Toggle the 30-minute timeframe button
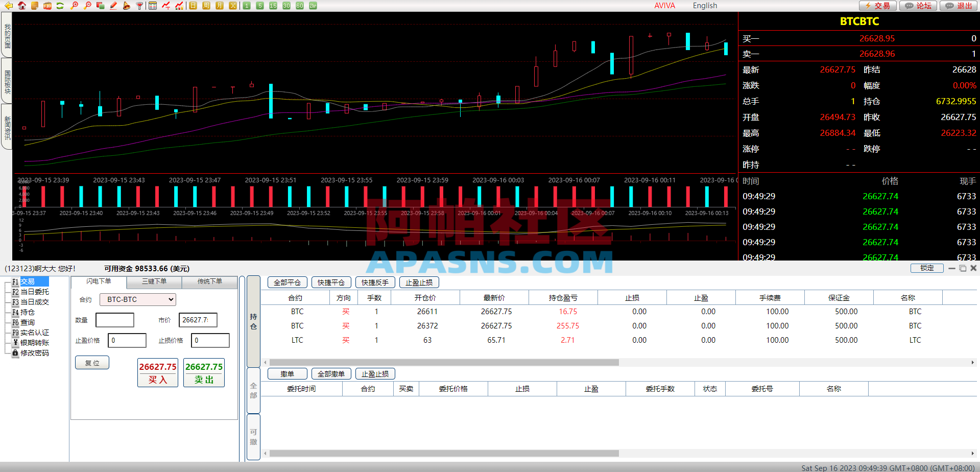Screen dimensions: 980x472 tap(286, 6)
